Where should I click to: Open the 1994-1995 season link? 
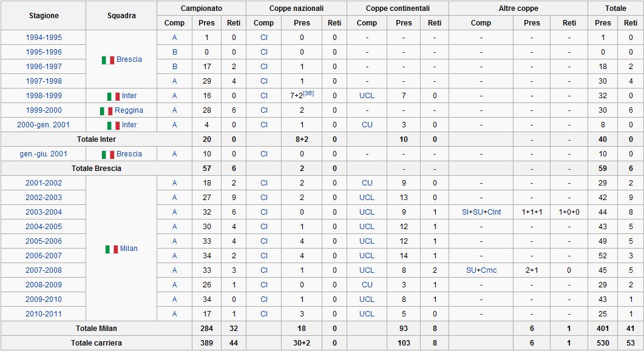click(44, 38)
